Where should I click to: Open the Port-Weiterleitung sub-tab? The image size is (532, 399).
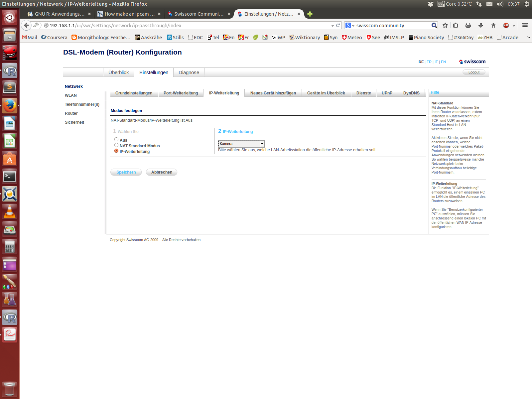[181, 93]
